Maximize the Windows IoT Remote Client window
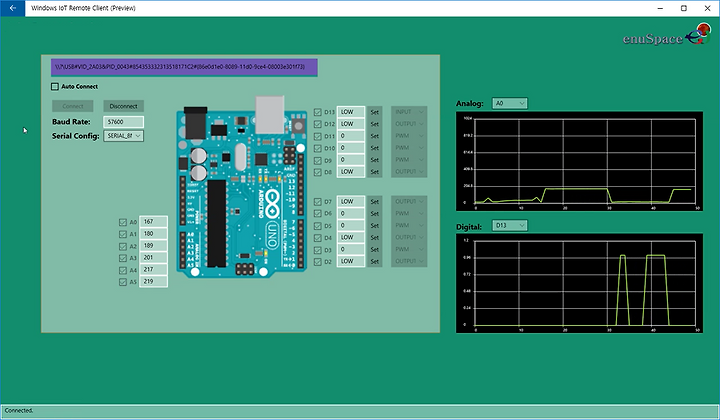 (x=684, y=8)
